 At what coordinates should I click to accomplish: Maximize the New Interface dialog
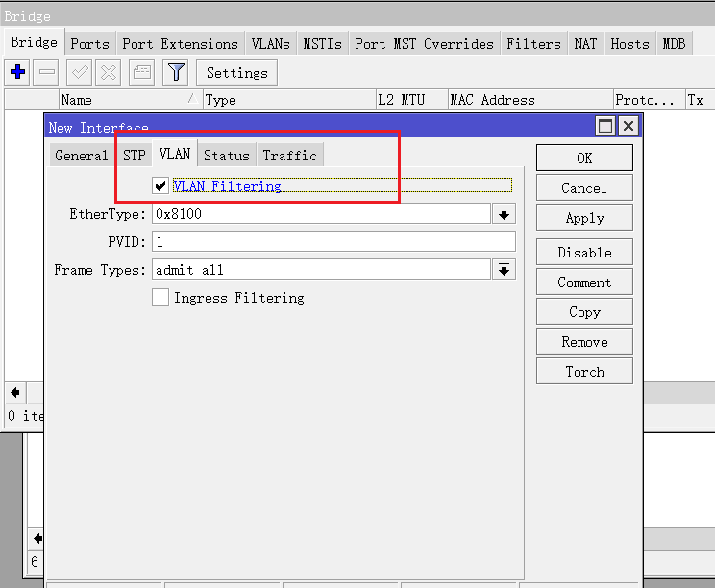pos(605,126)
